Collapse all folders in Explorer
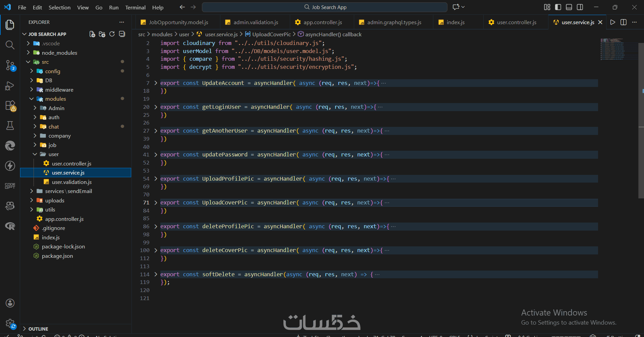 click(122, 34)
